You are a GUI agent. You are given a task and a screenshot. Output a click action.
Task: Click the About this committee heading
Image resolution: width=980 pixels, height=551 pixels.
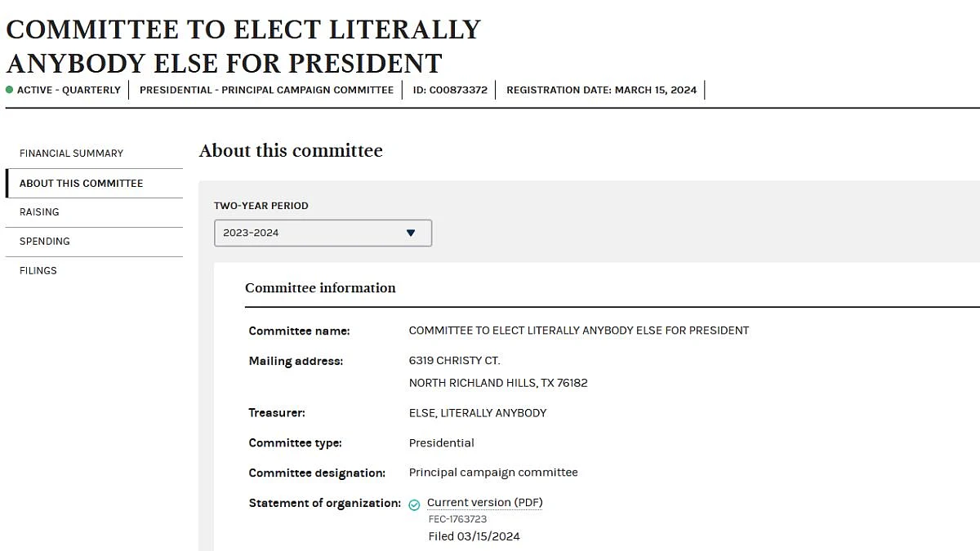click(291, 151)
